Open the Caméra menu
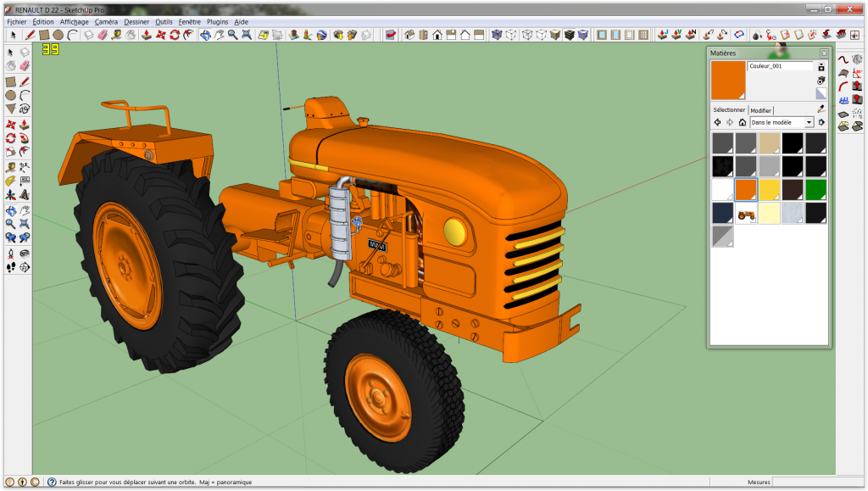 (106, 22)
